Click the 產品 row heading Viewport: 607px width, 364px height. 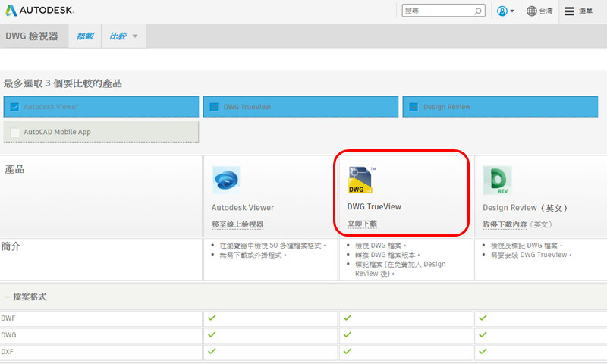14,169
